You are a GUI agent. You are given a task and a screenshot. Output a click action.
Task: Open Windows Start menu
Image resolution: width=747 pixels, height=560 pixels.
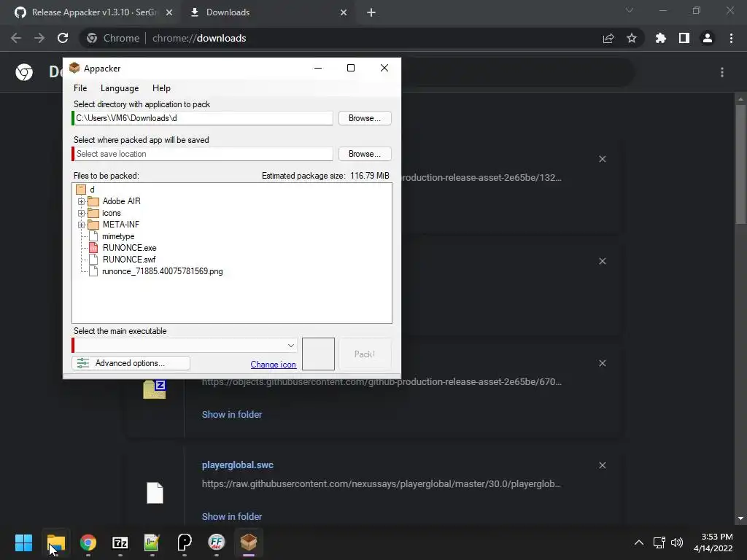(23, 542)
